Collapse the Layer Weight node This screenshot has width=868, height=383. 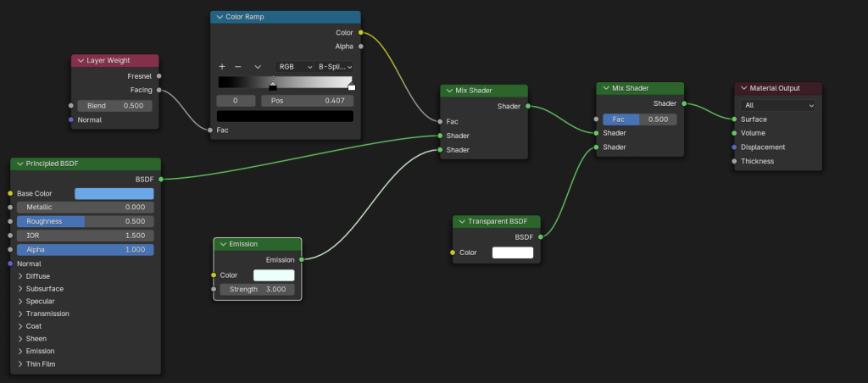point(80,61)
